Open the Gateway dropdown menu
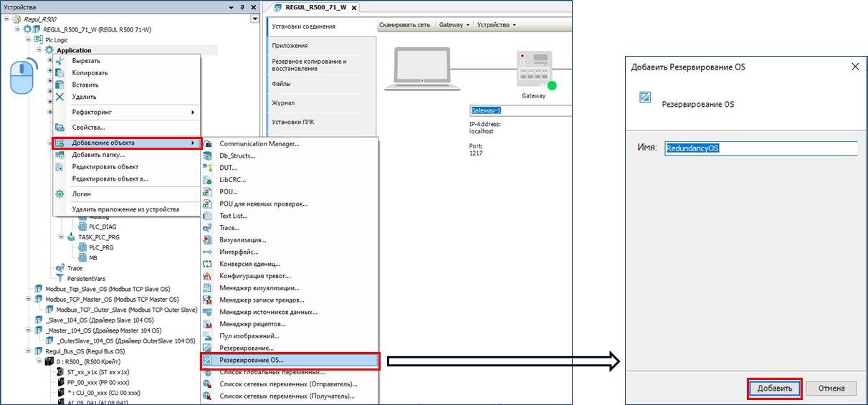The height and width of the screenshot is (405, 868). (x=454, y=25)
